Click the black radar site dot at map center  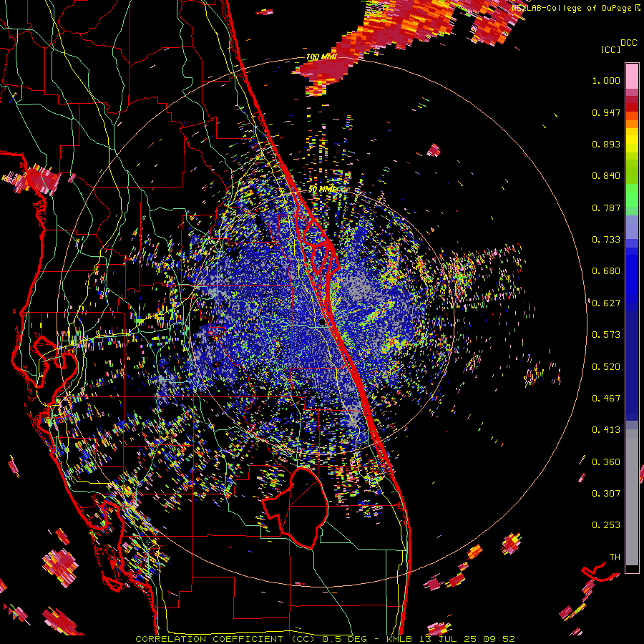(x=322, y=323)
